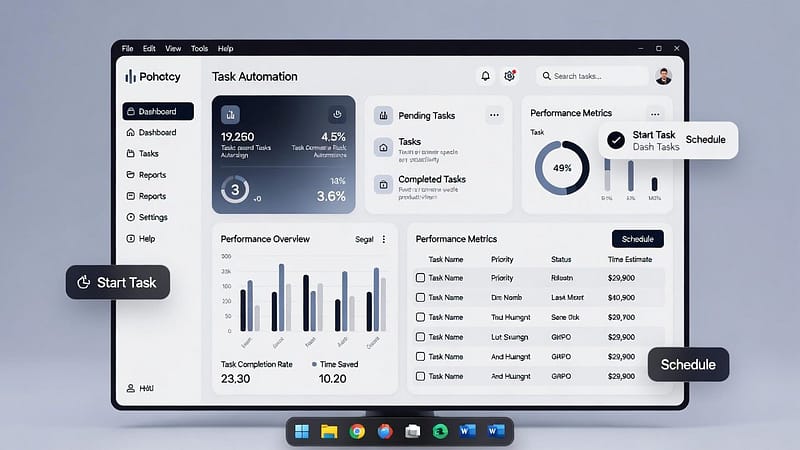Open the unselected Dashboard item with home icon
The height and width of the screenshot is (450, 800).
152,133
